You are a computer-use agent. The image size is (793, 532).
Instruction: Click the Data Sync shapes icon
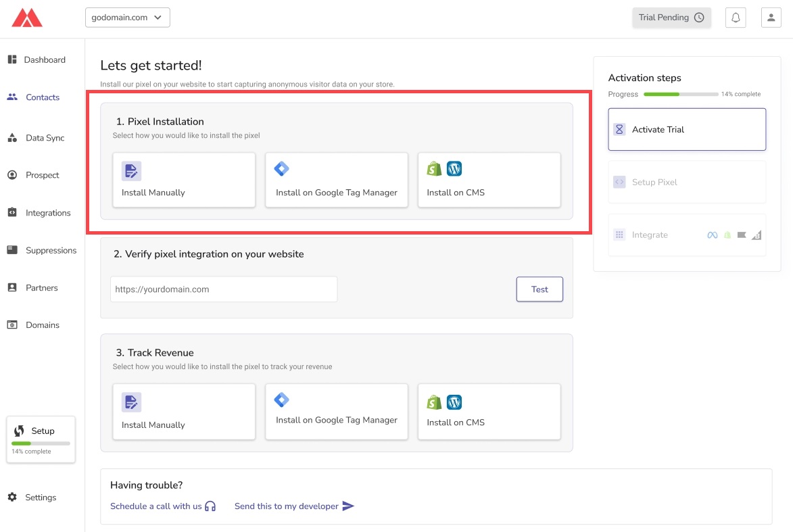(x=12, y=137)
